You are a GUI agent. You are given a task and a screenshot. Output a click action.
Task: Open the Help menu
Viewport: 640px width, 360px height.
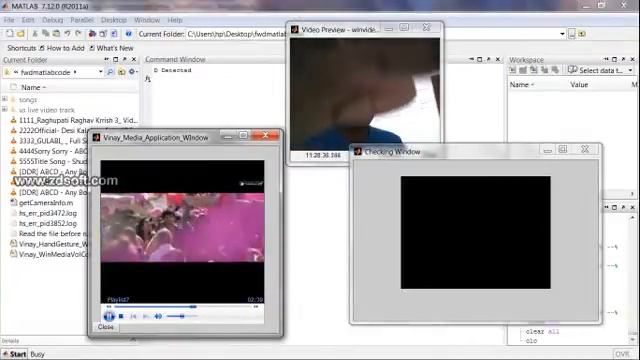coord(175,20)
